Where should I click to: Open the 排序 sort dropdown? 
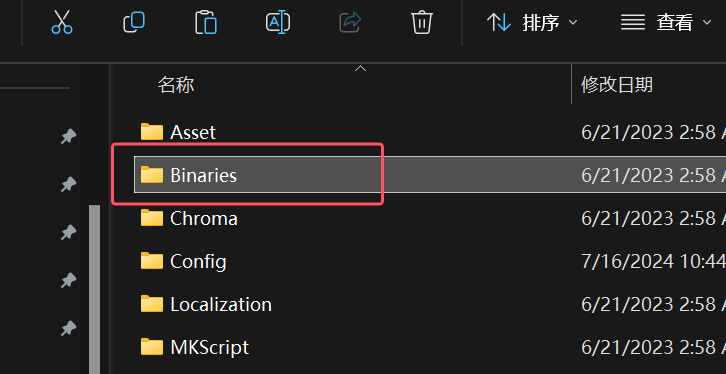pyautogui.click(x=532, y=22)
